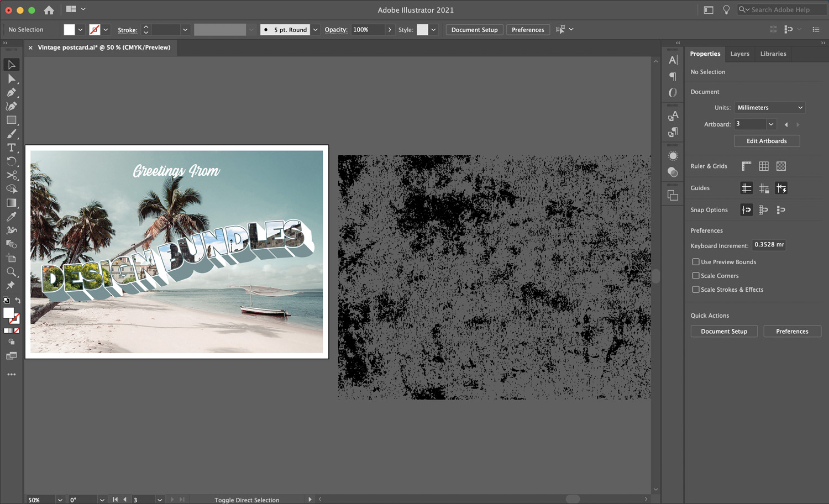Viewport: 829px width, 504px height.
Task: Toggle Show Guides icon
Action: (747, 188)
